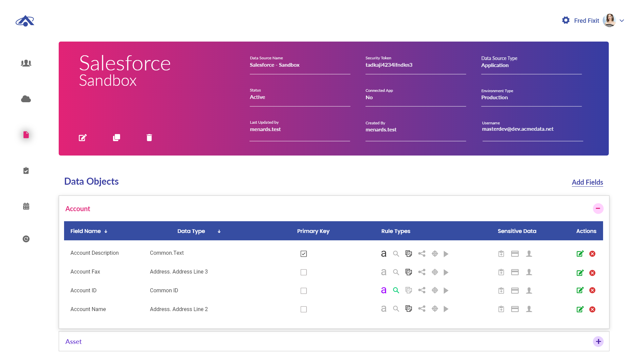This screenshot has height=362, width=644.
Task: Click the trash delete icon in Salesforce banner
Action: [x=149, y=138]
